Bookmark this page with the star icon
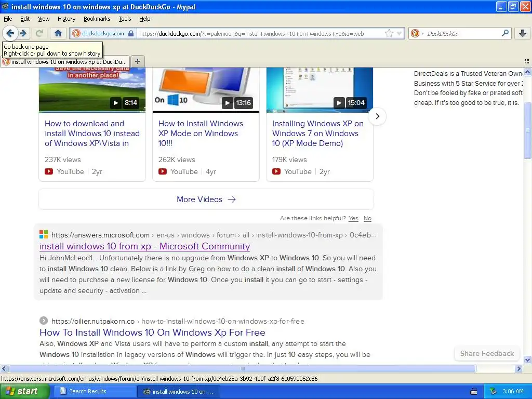 click(389, 33)
